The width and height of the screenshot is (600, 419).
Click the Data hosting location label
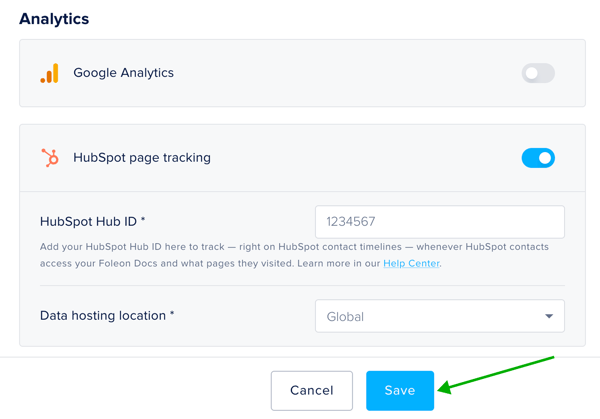[107, 316]
